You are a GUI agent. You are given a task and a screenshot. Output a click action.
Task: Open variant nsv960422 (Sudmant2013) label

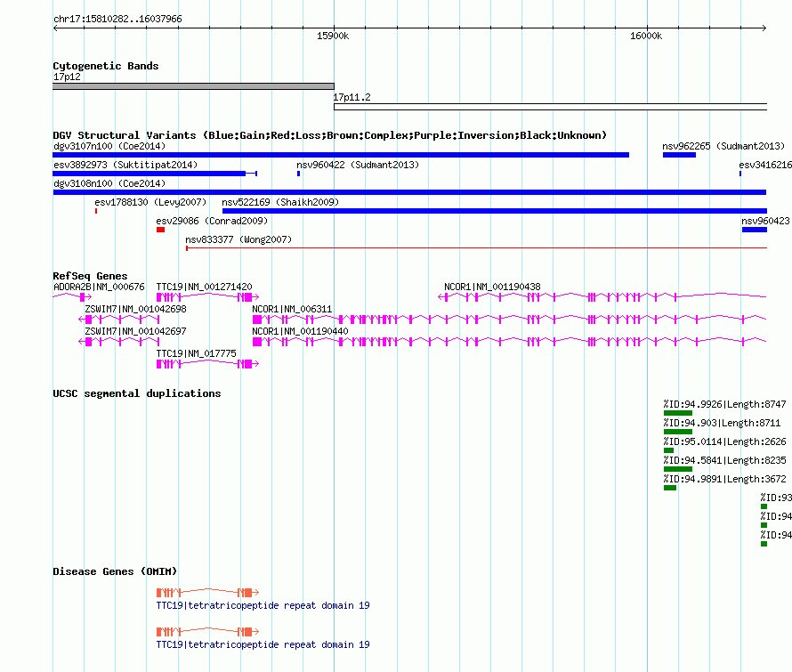(358, 165)
